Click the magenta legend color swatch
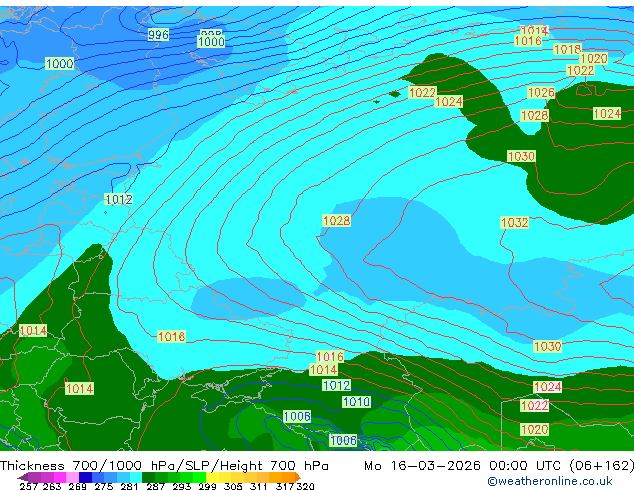Viewport: 634px width, 490px height. (60, 477)
